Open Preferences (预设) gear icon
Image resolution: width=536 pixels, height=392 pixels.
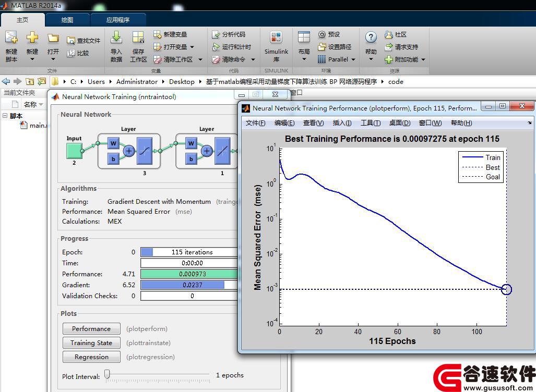(x=321, y=34)
